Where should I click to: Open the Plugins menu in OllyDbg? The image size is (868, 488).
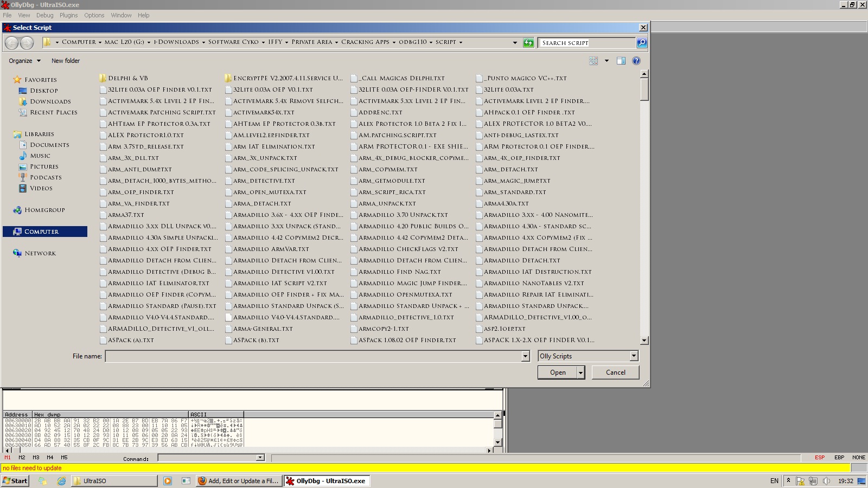[69, 15]
